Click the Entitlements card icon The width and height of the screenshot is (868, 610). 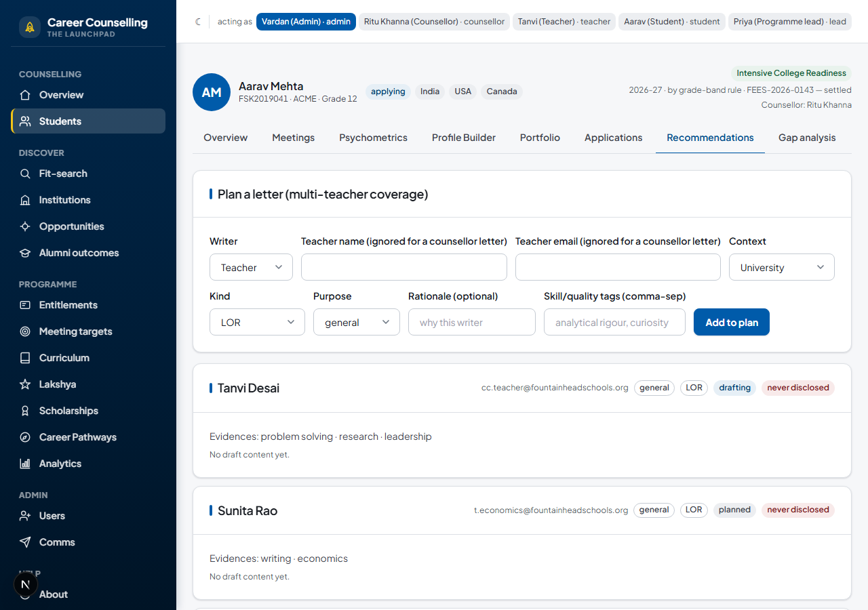pos(25,305)
